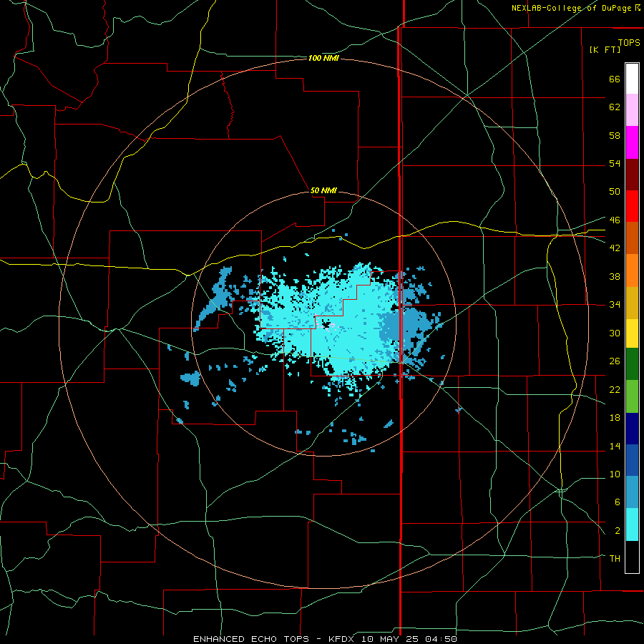Click the 100 NMI range ring label
Viewport: 644px width, 644px height.
323,59
